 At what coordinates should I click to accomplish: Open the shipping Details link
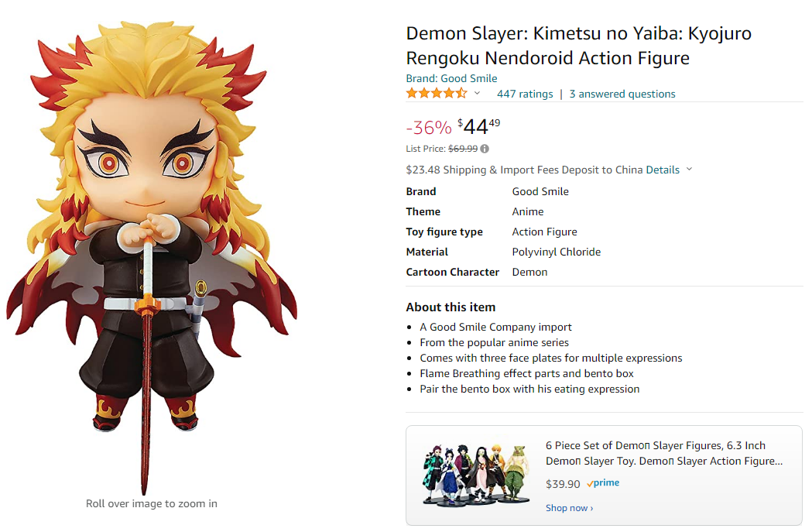point(663,170)
